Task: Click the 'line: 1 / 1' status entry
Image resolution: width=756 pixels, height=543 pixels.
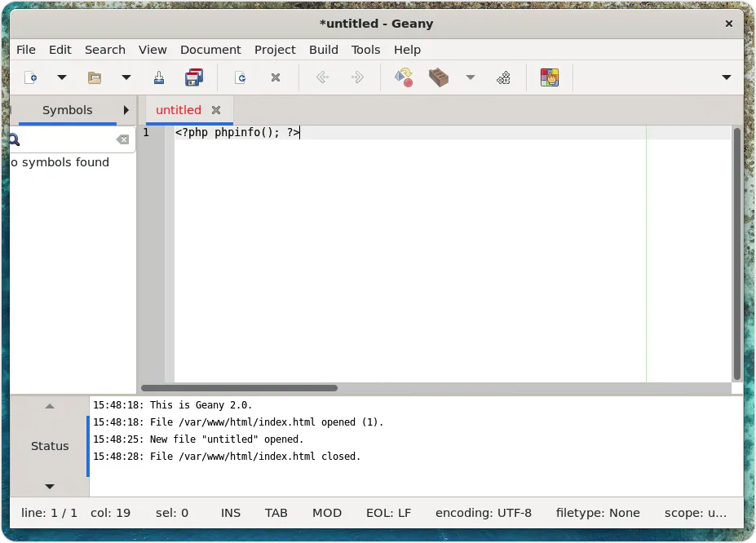Action: click(x=49, y=513)
